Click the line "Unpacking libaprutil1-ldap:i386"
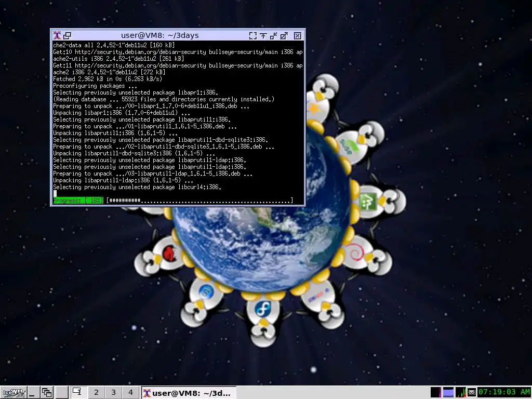532x399 pixels. coord(123,180)
